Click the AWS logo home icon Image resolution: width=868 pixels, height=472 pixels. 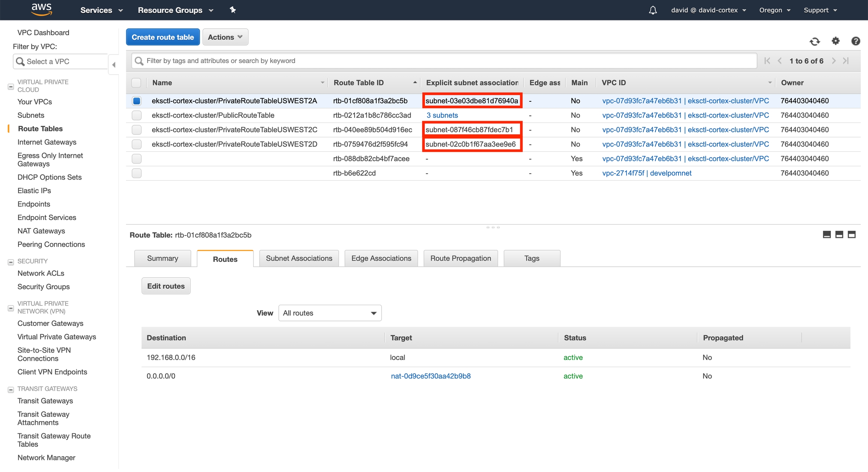pos(41,10)
